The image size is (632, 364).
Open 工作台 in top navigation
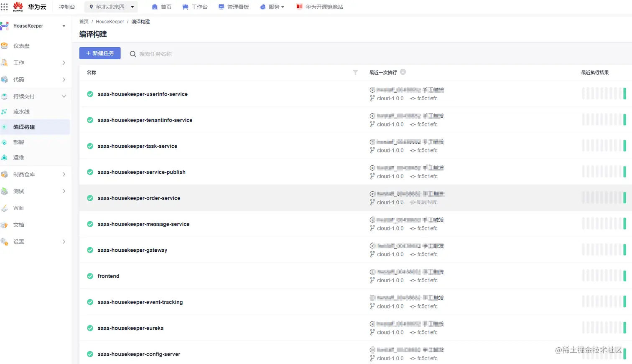click(195, 7)
